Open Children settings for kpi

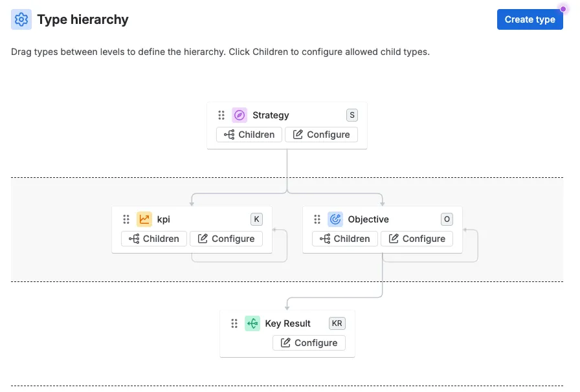pos(154,239)
